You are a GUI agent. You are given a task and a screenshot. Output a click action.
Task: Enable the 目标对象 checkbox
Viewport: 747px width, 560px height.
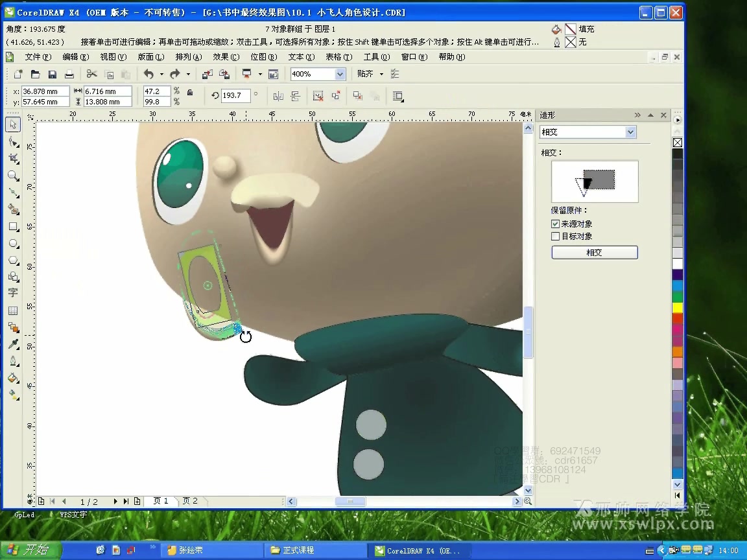point(555,236)
